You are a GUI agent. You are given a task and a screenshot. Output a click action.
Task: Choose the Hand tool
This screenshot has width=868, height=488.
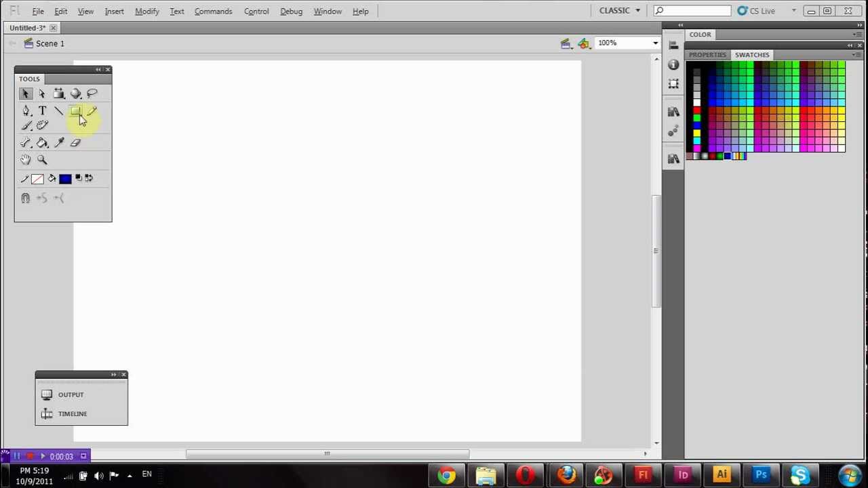pos(26,160)
